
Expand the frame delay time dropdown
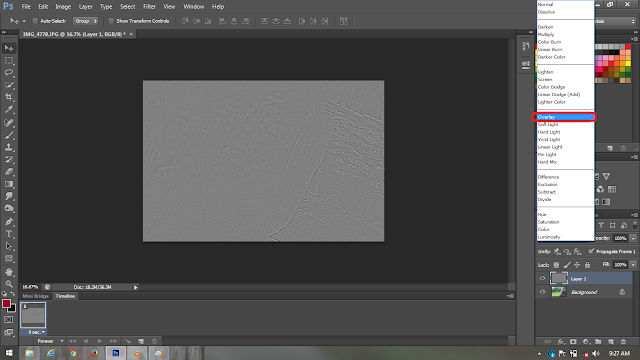[37, 332]
